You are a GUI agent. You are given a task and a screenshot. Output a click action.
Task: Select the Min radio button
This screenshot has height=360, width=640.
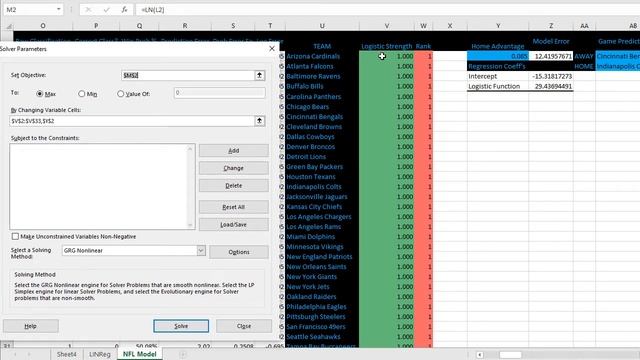[x=82, y=94]
